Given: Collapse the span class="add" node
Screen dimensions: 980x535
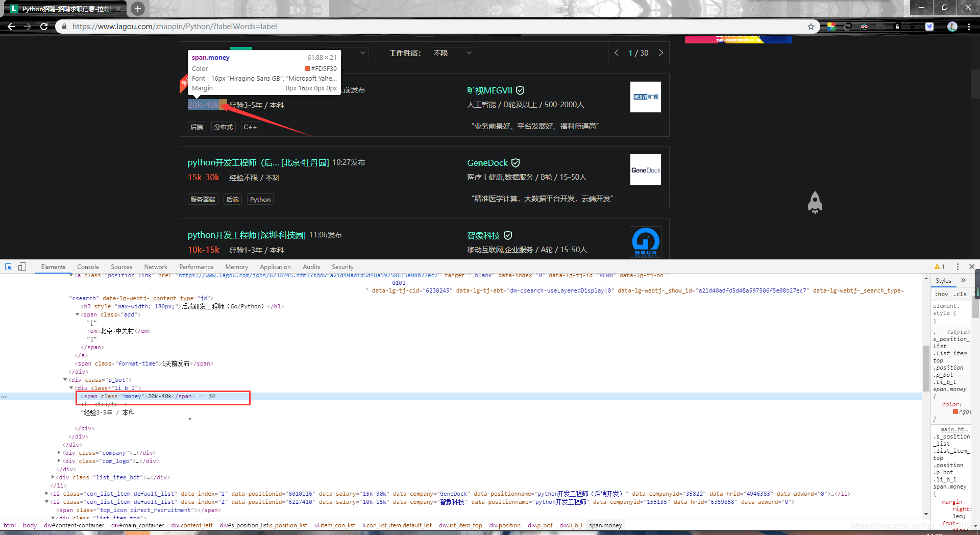Looking at the screenshot, I should click(x=77, y=314).
